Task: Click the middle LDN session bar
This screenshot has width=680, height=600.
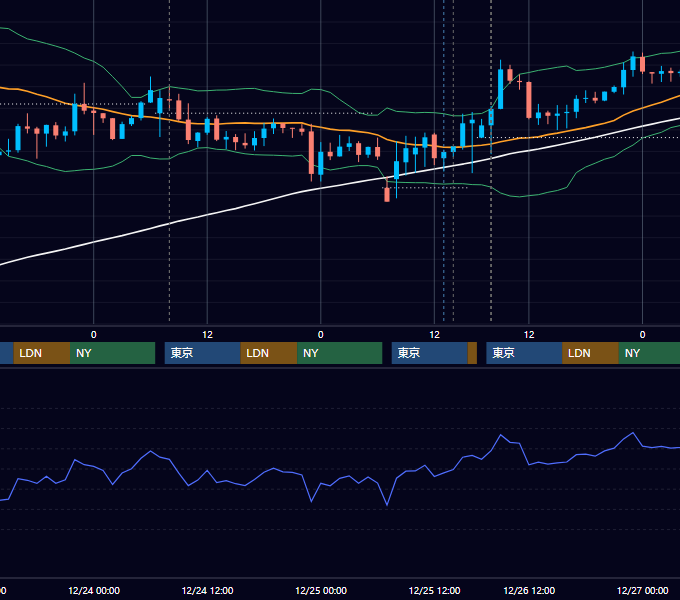Action: (x=269, y=353)
